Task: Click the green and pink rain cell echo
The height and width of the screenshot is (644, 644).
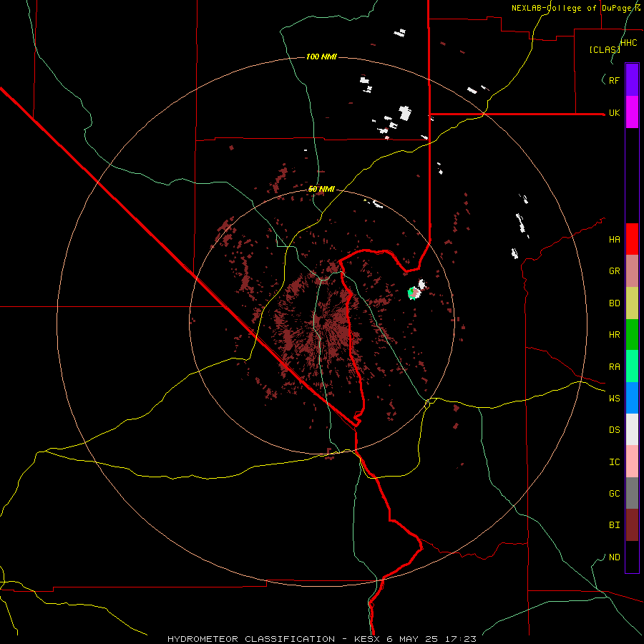Action: 414,293
